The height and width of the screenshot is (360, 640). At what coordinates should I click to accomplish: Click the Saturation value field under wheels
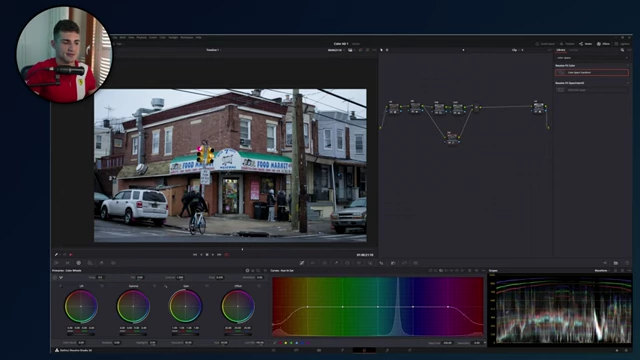click(x=188, y=343)
